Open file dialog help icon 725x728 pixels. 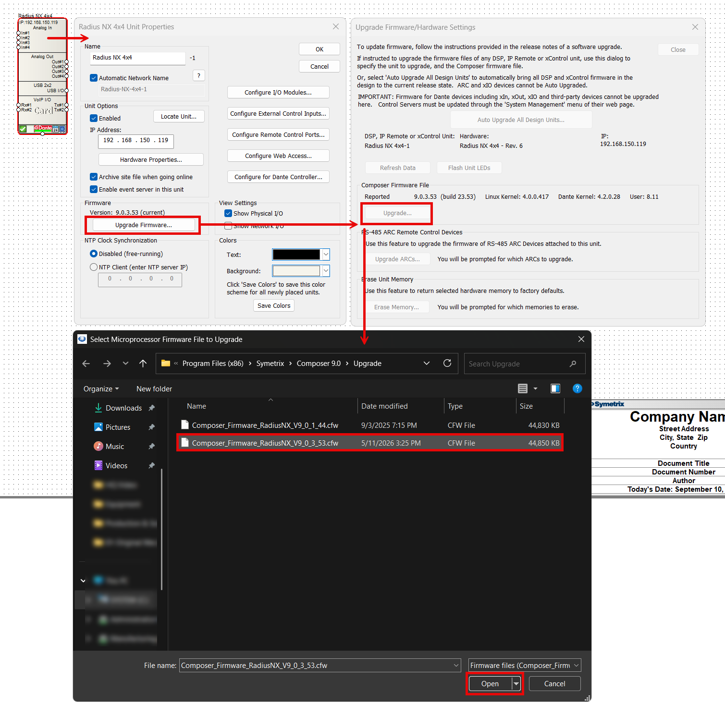pos(578,388)
